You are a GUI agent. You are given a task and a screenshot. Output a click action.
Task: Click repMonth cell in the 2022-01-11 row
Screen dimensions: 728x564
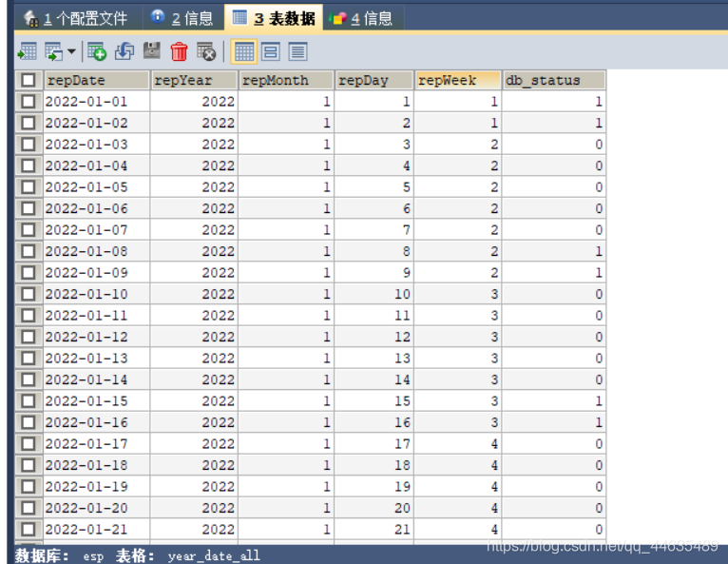click(286, 315)
